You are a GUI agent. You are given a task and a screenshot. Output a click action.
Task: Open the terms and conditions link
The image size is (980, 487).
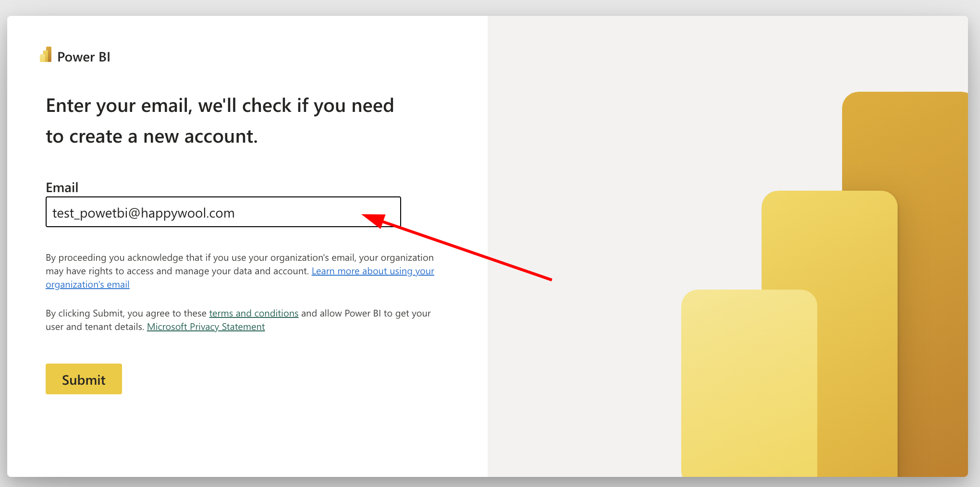point(254,313)
